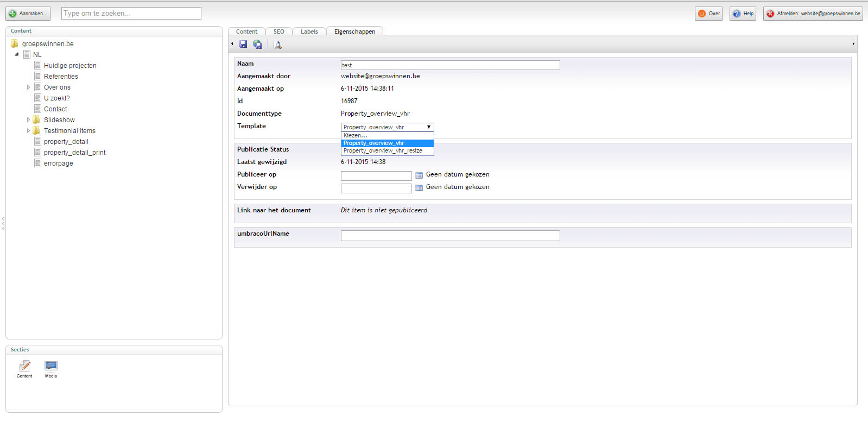Viewport: 868px width, 422px height.
Task: Switch to the SEO tab
Action: 278,32
